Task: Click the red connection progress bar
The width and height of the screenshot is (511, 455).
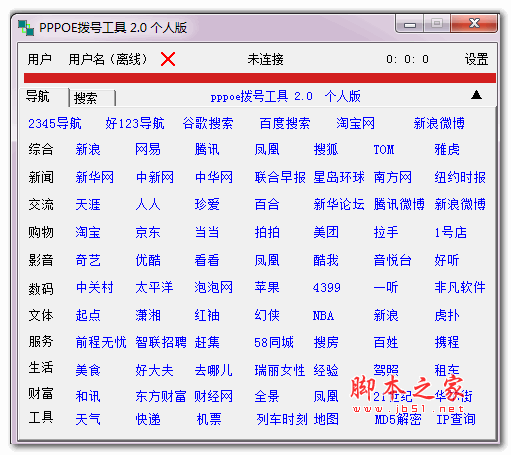Action: pos(260,78)
